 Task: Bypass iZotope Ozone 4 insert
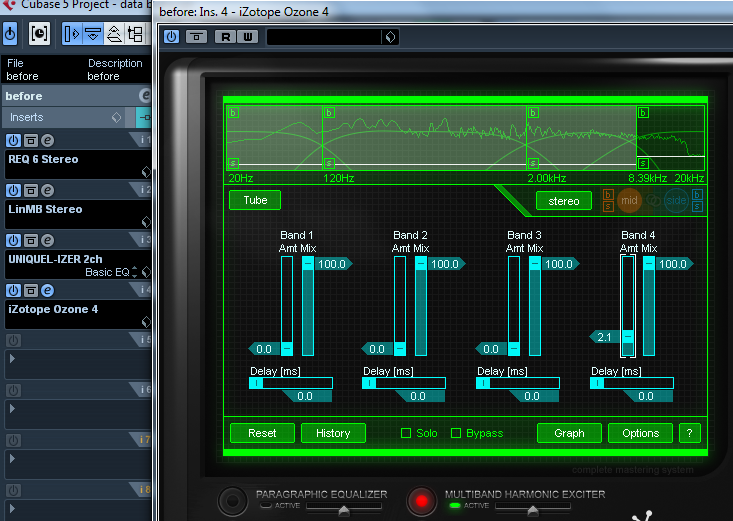coord(30,290)
